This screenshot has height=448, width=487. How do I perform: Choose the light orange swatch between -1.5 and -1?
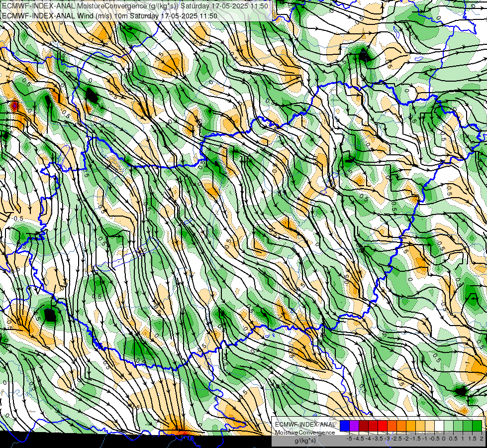(x=420, y=426)
